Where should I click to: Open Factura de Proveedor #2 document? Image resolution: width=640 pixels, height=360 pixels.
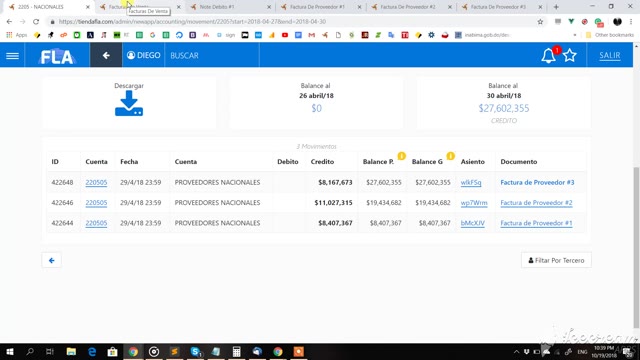[536, 203]
